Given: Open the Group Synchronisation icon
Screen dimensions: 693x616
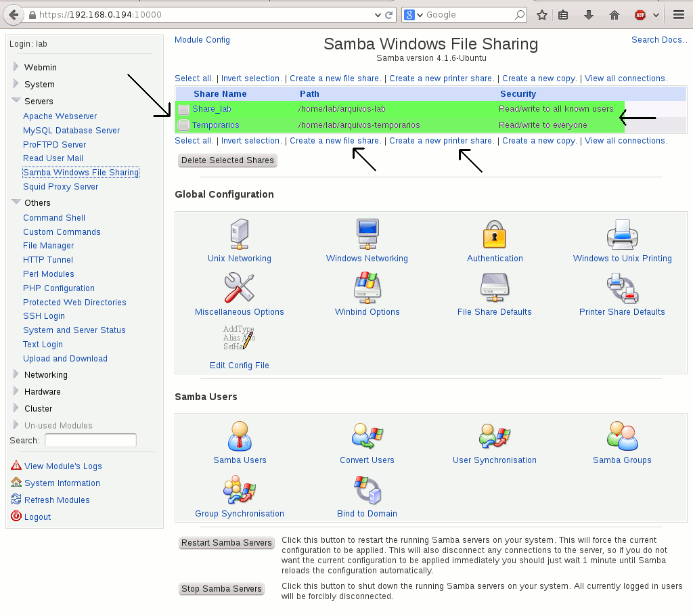Looking at the screenshot, I should tap(239, 490).
